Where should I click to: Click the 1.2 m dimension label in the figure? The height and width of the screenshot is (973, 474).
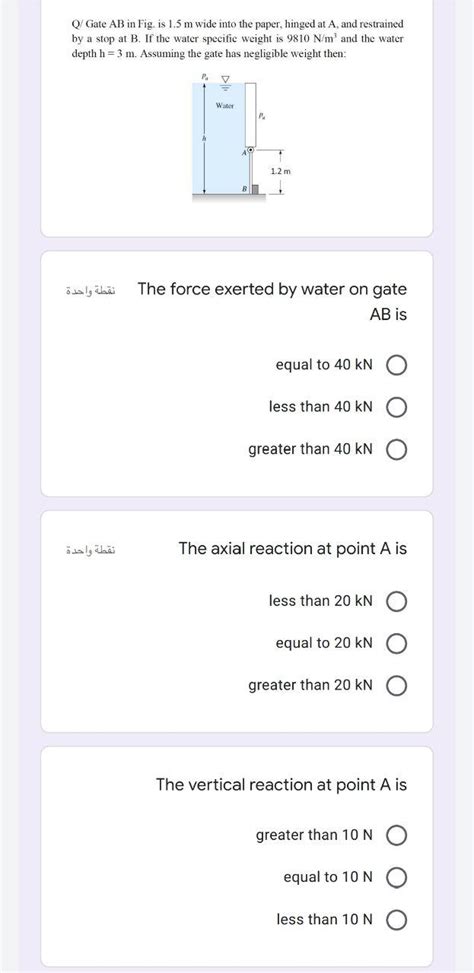click(281, 171)
